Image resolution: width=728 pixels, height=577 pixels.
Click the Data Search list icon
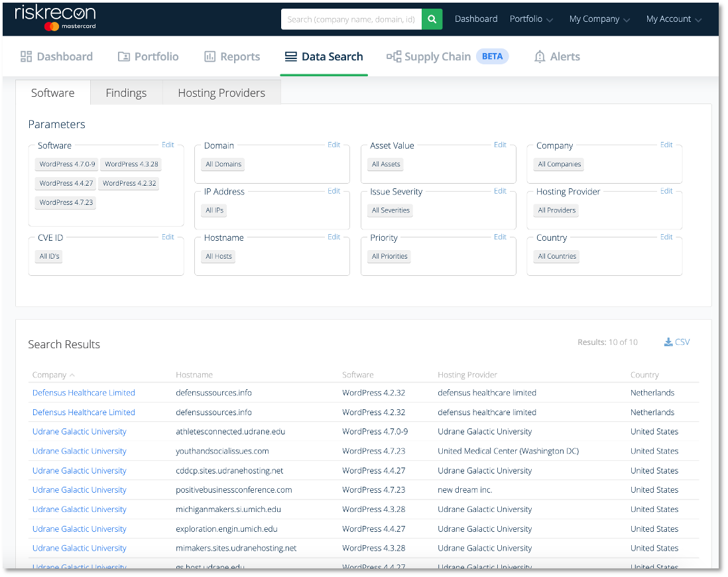tap(290, 57)
